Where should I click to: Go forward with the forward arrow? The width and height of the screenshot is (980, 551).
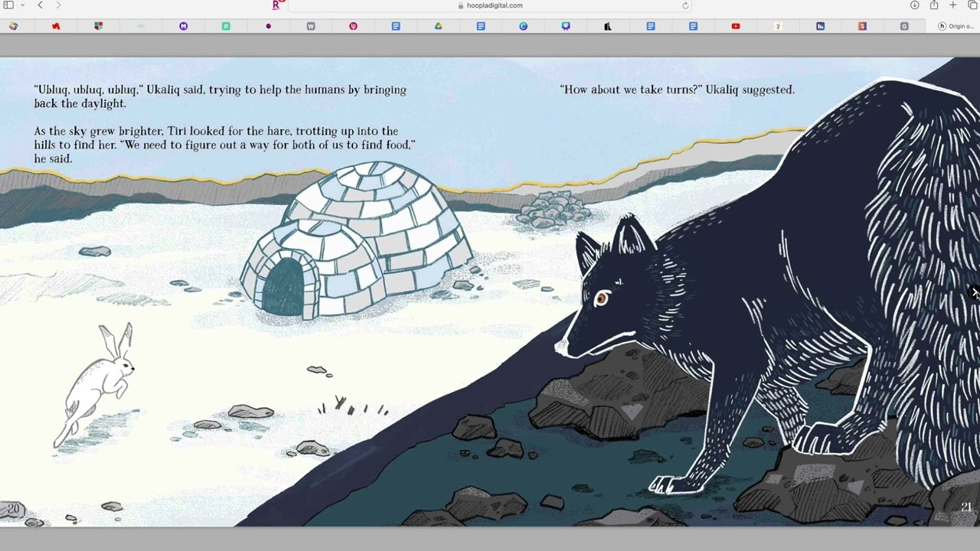pos(58,5)
